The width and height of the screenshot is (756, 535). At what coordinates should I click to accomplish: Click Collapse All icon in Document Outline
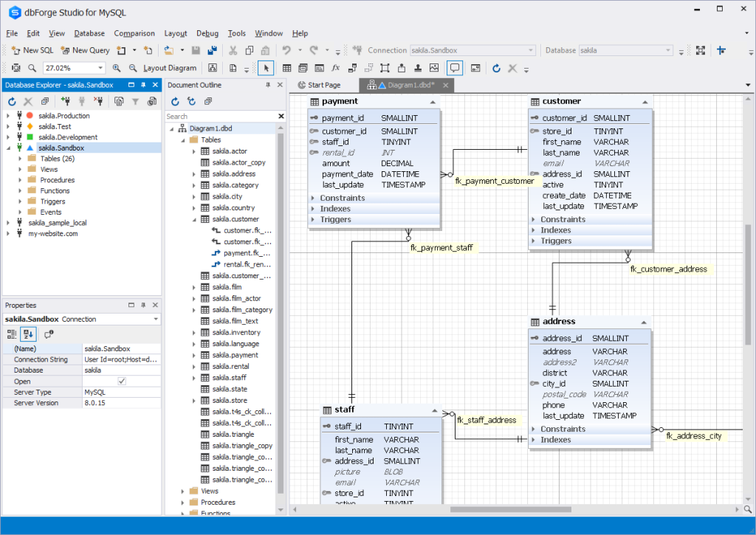(207, 101)
